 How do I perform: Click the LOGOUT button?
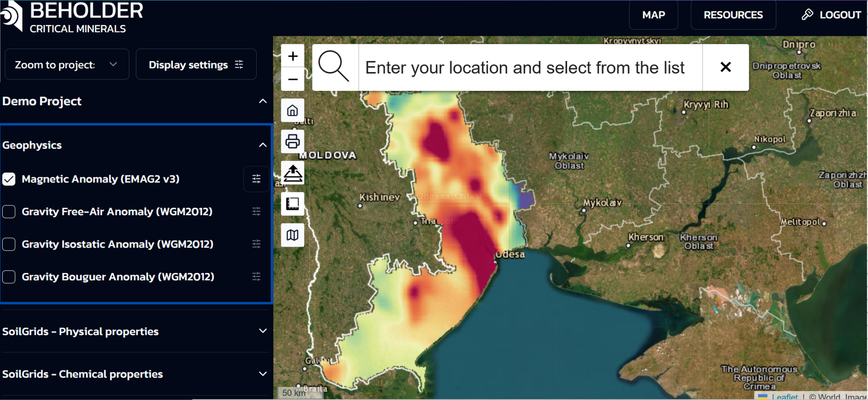[831, 15]
